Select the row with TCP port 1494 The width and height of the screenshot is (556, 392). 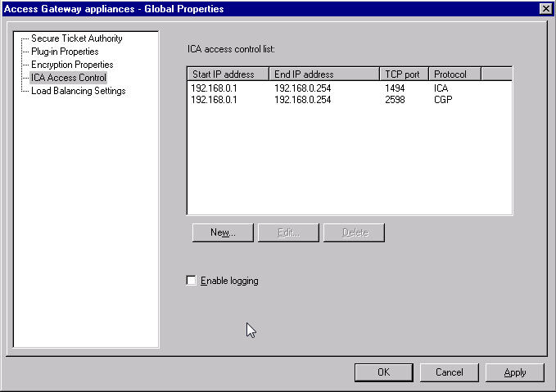[350, 88]
